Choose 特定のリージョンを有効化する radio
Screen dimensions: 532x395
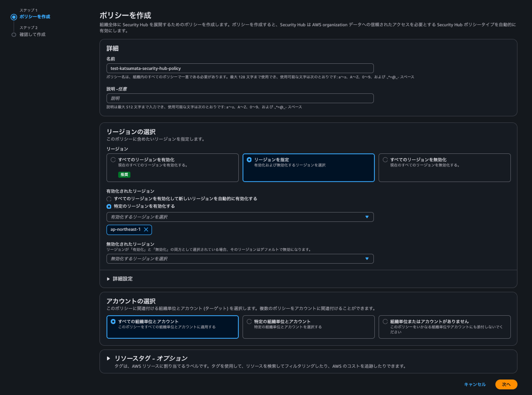click(109, 206)
